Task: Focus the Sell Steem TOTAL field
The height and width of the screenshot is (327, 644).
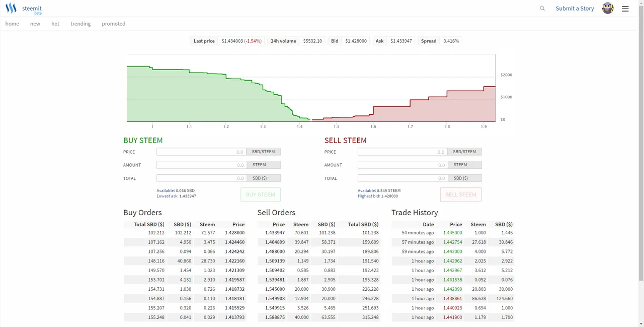Action: pyautogui.click(x=403, y=178)
